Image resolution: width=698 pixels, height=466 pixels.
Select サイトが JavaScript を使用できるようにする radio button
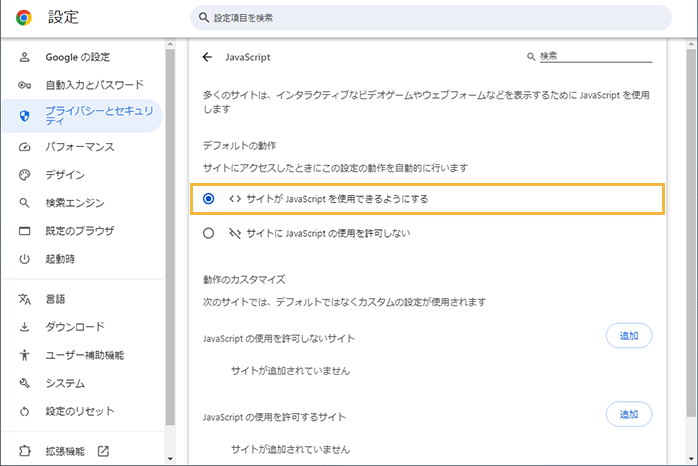pos(208,199)
